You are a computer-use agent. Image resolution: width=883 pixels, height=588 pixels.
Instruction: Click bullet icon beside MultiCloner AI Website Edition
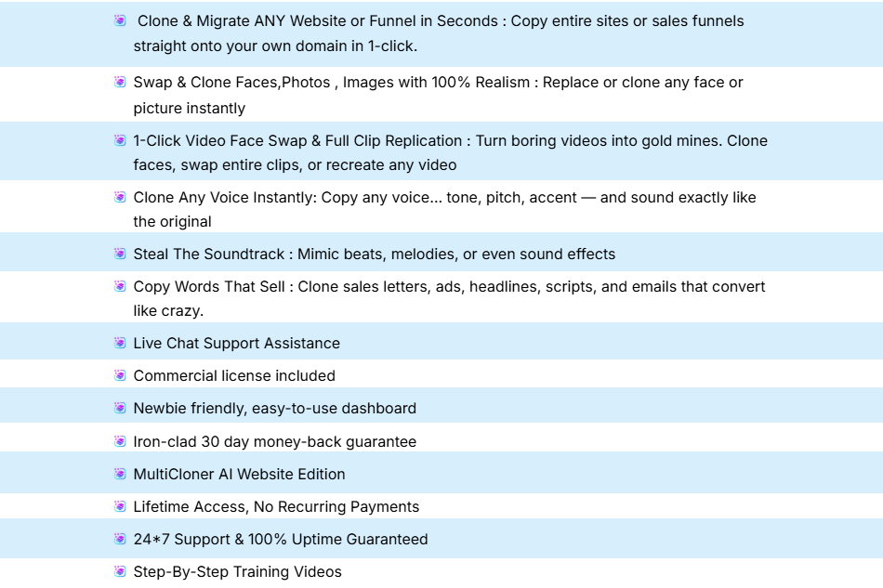[x=120, y=474]
